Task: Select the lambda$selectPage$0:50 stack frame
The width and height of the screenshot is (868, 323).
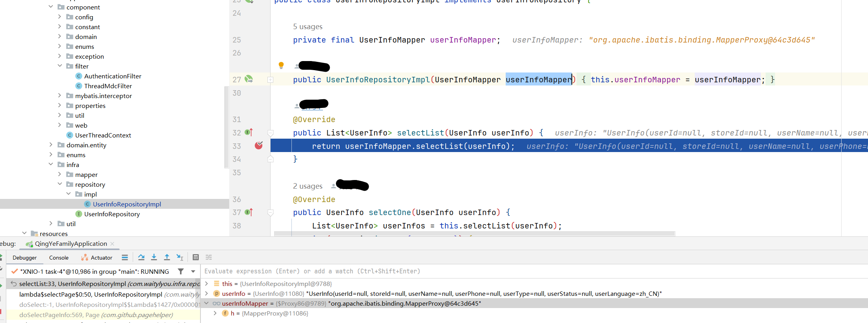Action: click(x=104, y=294)
